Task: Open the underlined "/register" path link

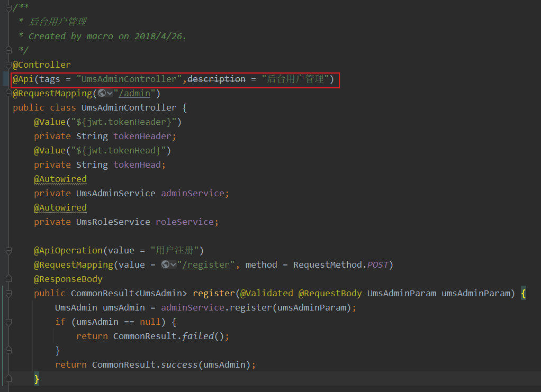Action: point(206,265)
